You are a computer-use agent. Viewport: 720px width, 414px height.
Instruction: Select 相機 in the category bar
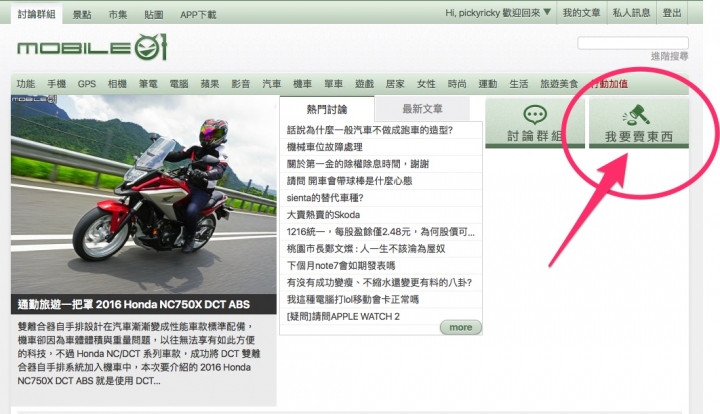point(117,84)
